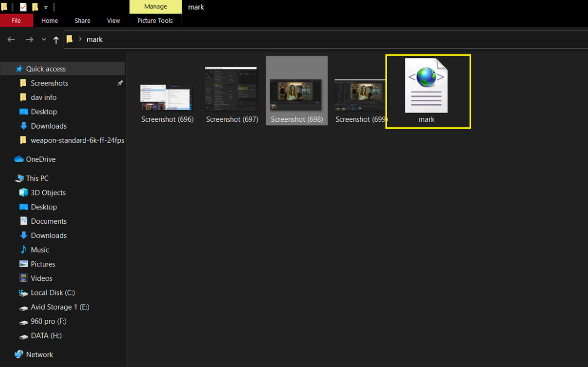The image size is (588, 367).
Task: Click the Back navigation arrow
Action: [11, 40]
